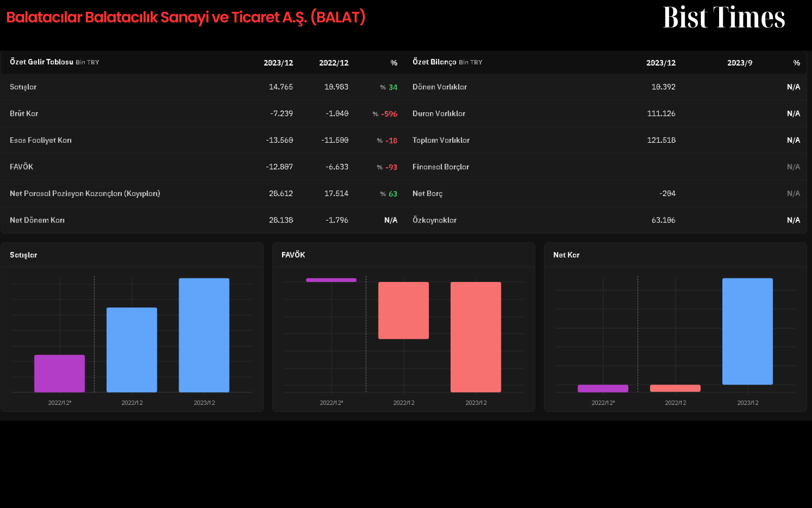Click the purple bar in the FAVÖK chart
812x508 pixels.
331,280
